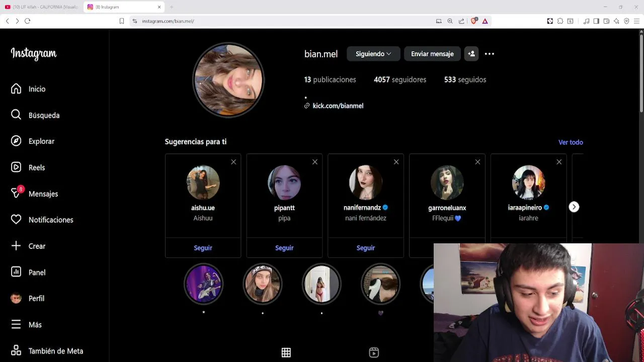
Task: Select the Reels tab on profile
Action: (374, 352)
